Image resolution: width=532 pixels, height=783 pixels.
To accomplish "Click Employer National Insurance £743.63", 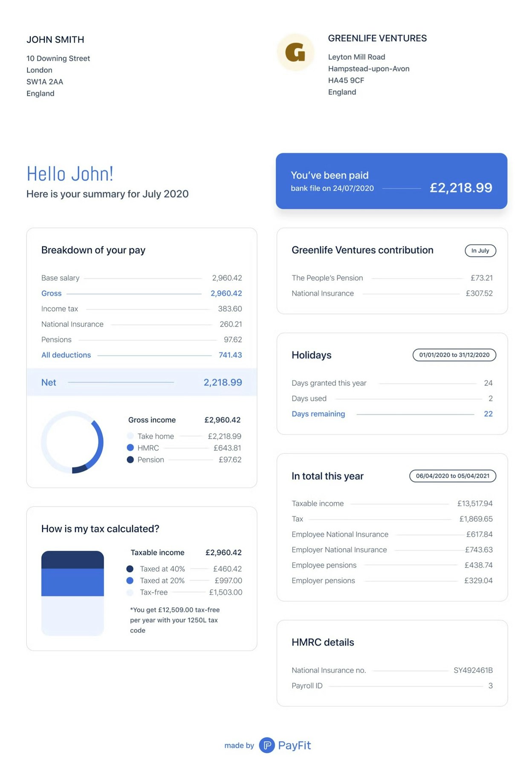I will pyautogui.click(x=479, y=550).
